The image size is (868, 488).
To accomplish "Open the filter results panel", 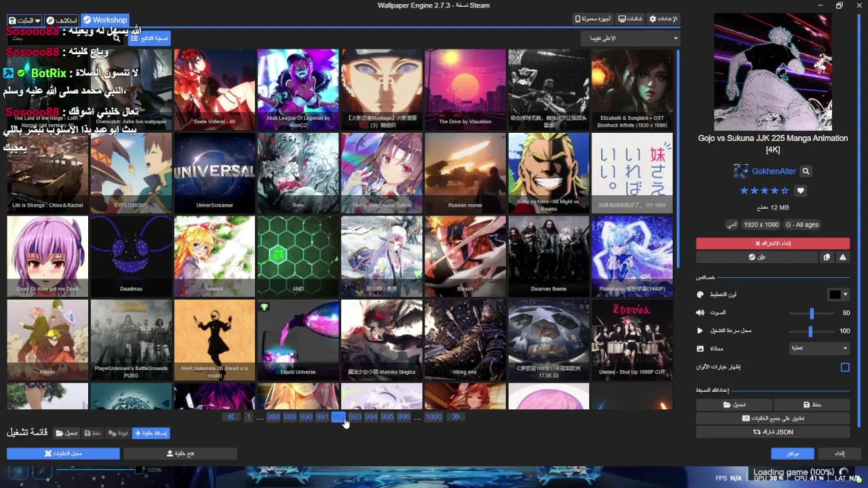I will pyautogui.click(x=149, y=39).
